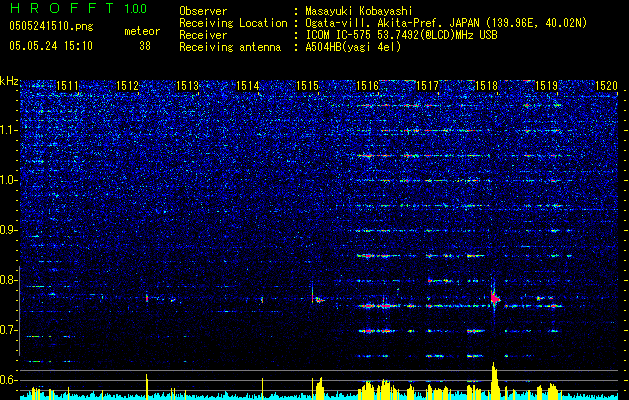The height and width of the screenshot is (400, 629).
Task: Click the strong red meteor echo after 1518
Action: pos(495,298)
